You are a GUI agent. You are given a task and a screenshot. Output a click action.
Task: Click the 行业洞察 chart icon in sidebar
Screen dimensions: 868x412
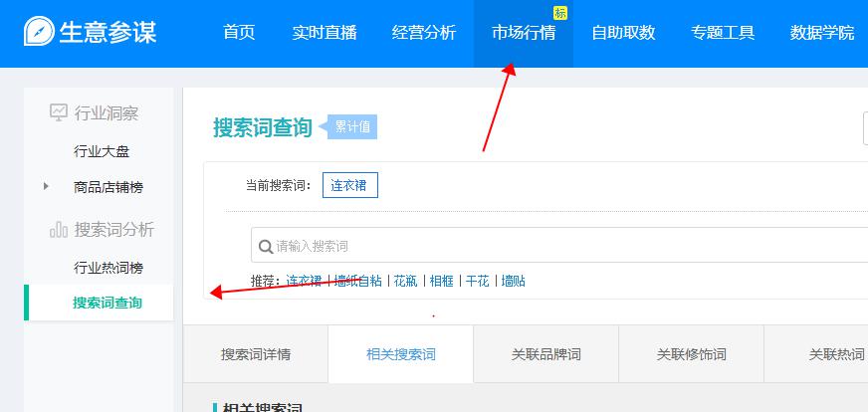(x=59, y=112)
